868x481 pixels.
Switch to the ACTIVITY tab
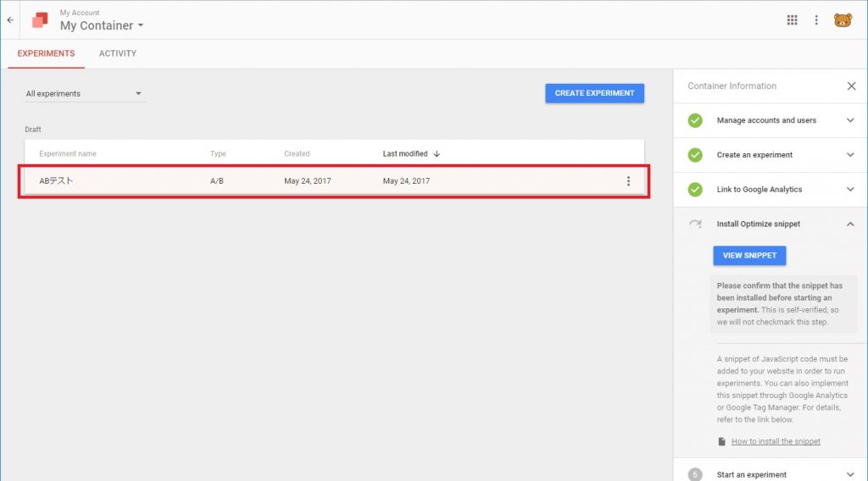pyautogui.click(x=117, y=53)
